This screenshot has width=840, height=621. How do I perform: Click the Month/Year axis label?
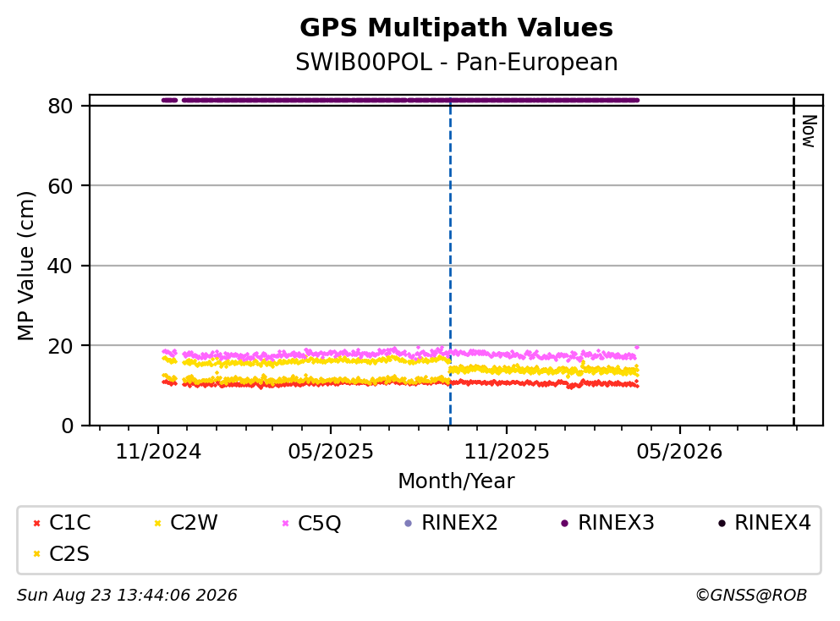pos(456,481)
